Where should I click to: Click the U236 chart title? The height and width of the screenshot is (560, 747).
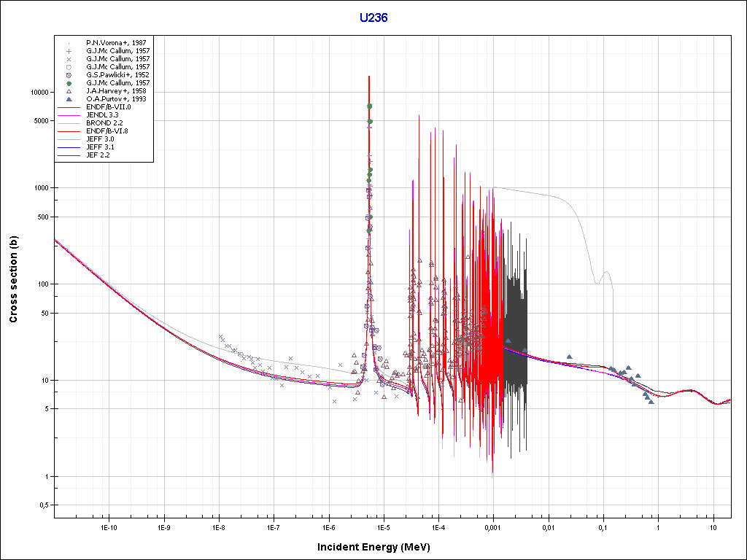tap(373, 17)
